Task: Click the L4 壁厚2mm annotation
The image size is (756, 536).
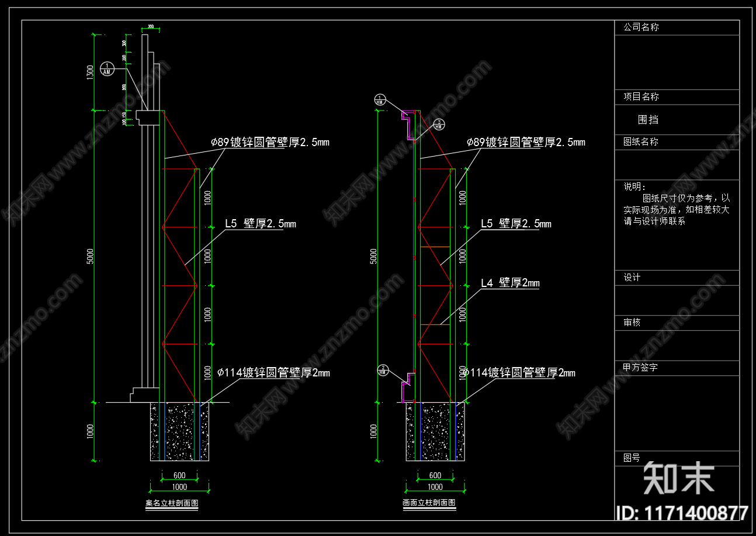Action: click(x=510, y=283)
